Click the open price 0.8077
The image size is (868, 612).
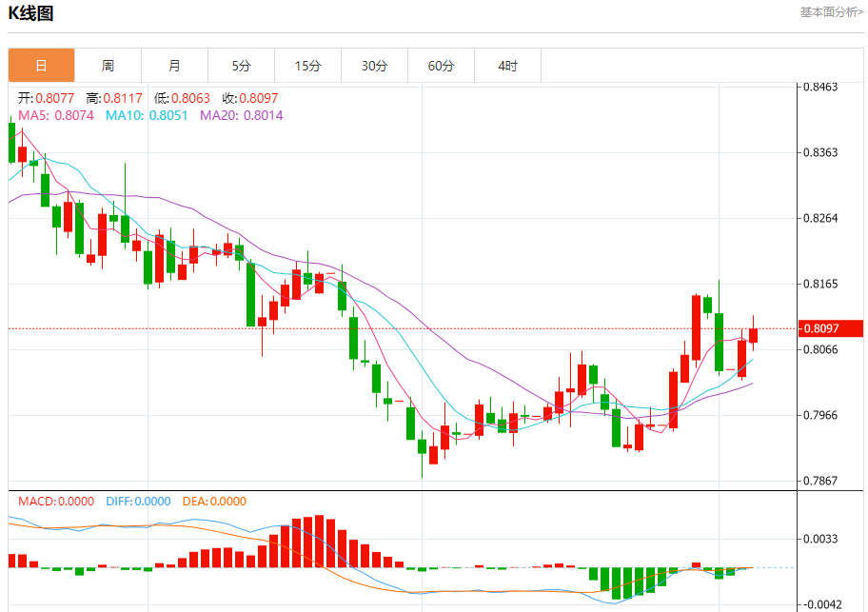[55, 98]
